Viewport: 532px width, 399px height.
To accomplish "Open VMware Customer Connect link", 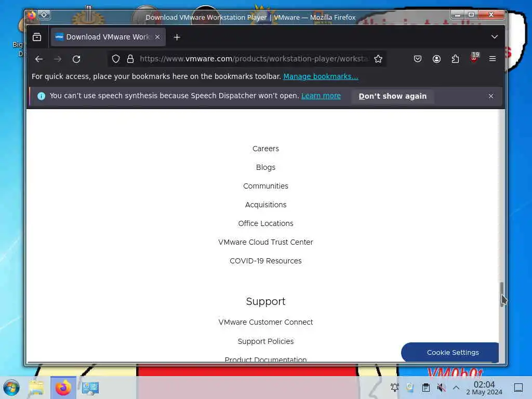I will (x=265, y=322).
